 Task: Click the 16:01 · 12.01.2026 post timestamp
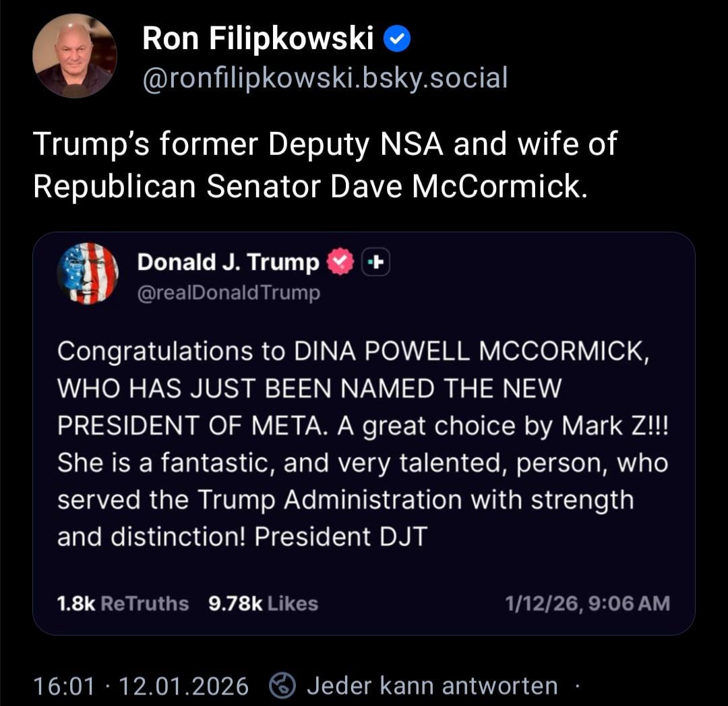coord(140,686)
